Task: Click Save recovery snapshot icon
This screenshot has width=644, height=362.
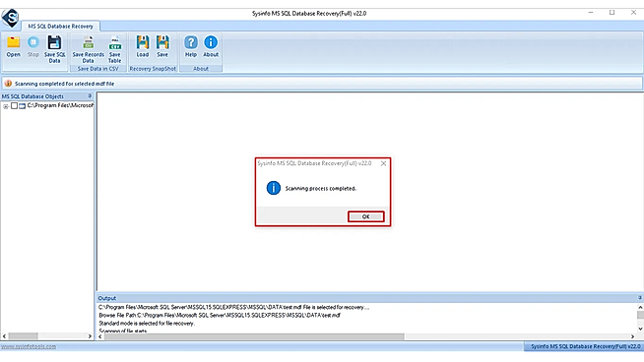Action: tap(162, 42)
